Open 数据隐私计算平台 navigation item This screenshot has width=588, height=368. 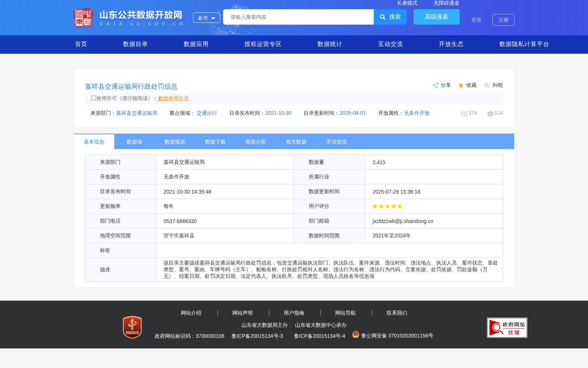pyautogui.click(x=524, y=44)
